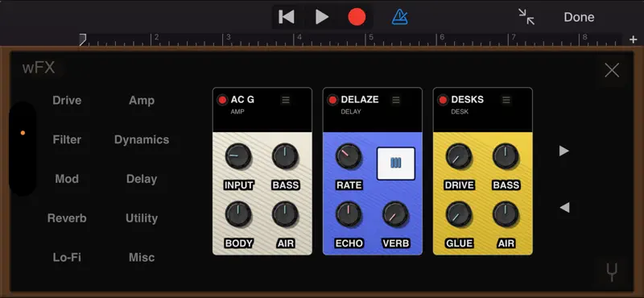This screenshot has height=298, width=644.
Task: Select the Delay effect category
Action: tap(142, 179)
